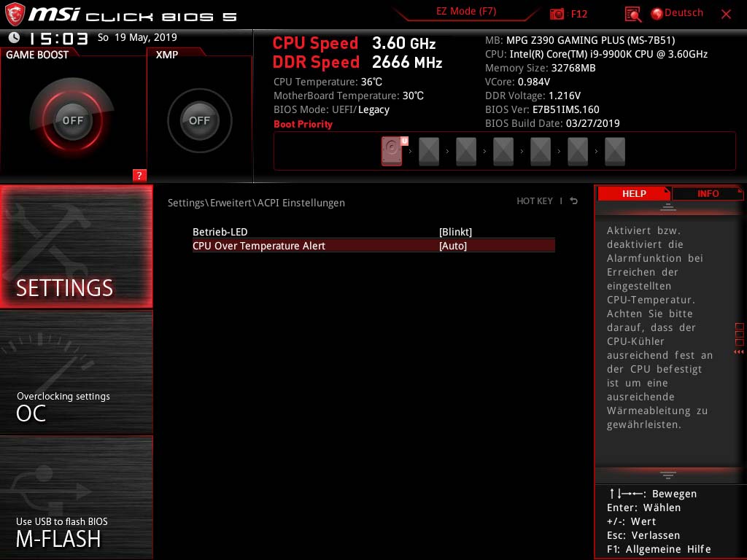Screen dimensions: 747x560
Task: Open the M-FLASH section
Action: point(76,497)
